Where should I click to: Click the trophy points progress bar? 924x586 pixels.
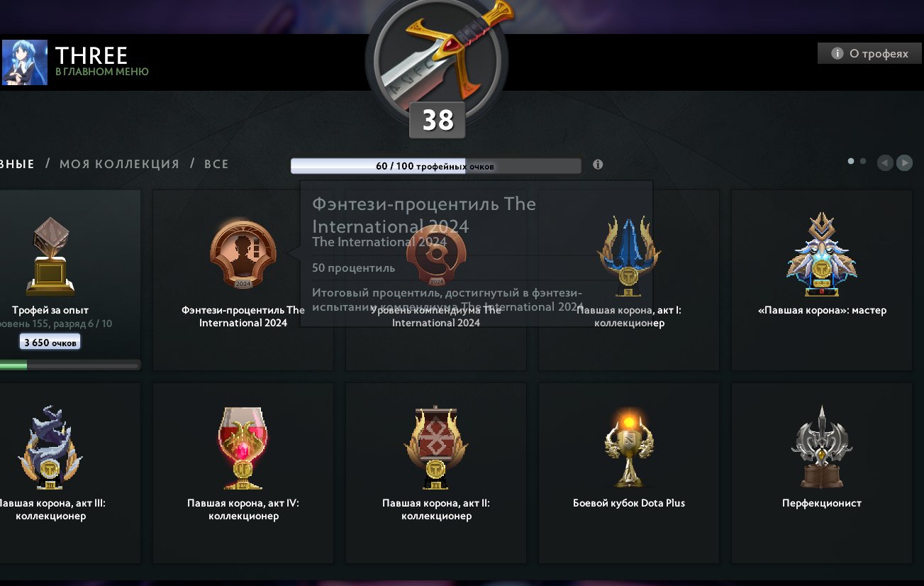click(x=435, y=166)
